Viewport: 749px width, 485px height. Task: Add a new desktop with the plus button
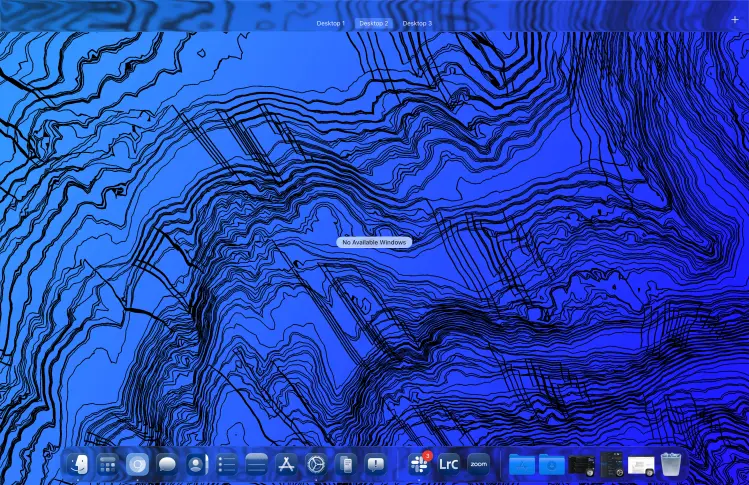click(x=735, y=20)
